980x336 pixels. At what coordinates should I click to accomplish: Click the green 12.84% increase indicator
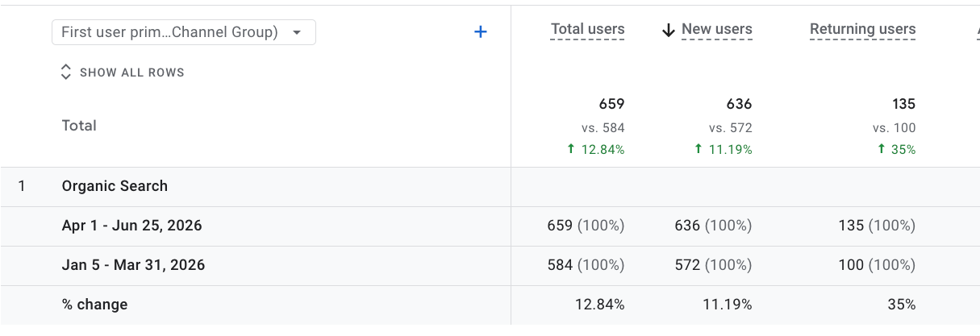tap(596, 149)
